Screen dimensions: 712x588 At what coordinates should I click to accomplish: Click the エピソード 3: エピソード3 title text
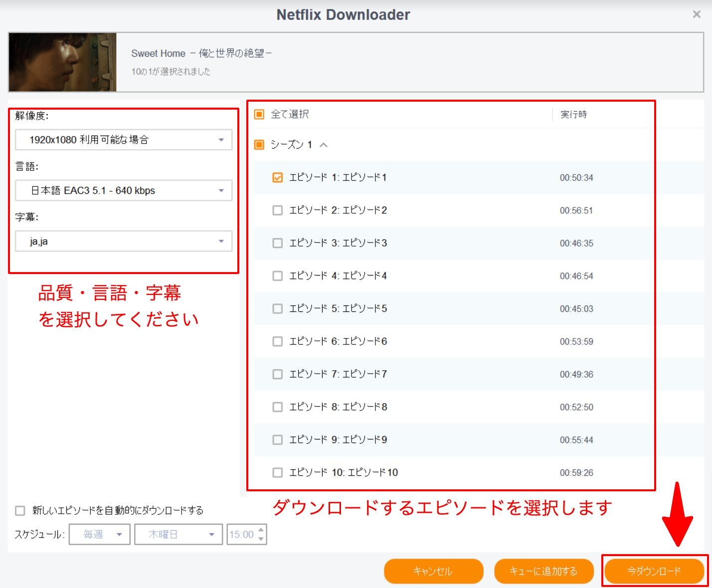click(x=338, y=243)
